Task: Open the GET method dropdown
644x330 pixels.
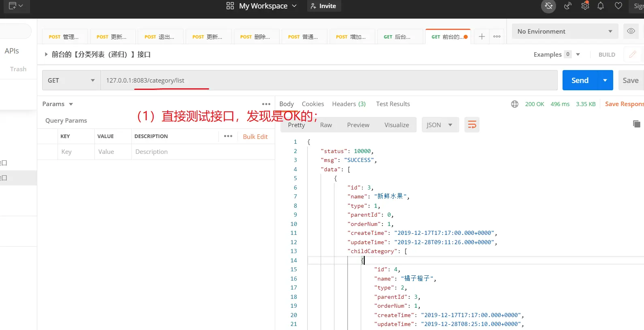Action: coord(71,80)
